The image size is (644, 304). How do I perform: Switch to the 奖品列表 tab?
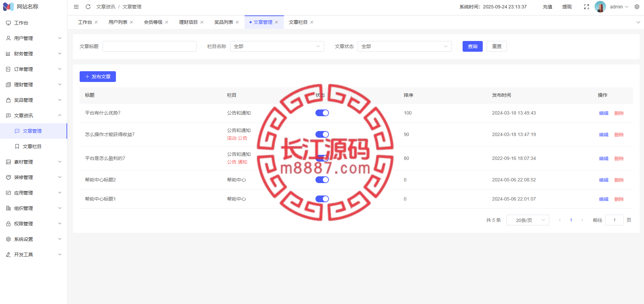(x=224, y=22)
